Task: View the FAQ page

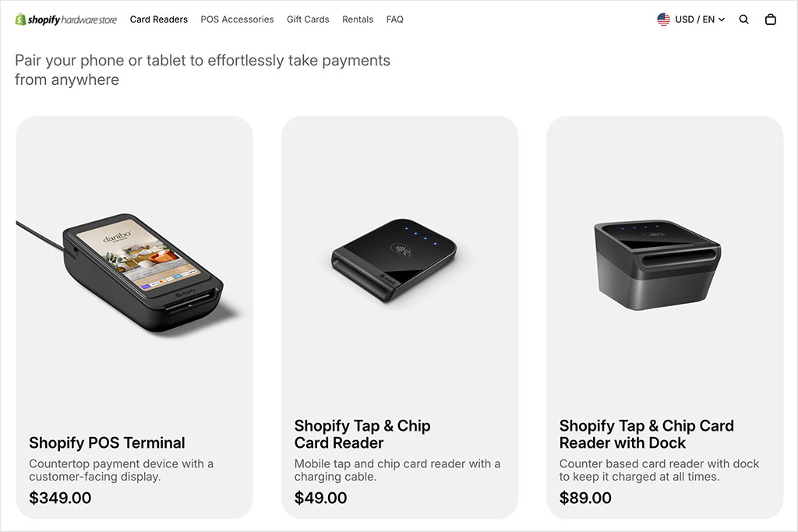Action: (x=395, y=19)
